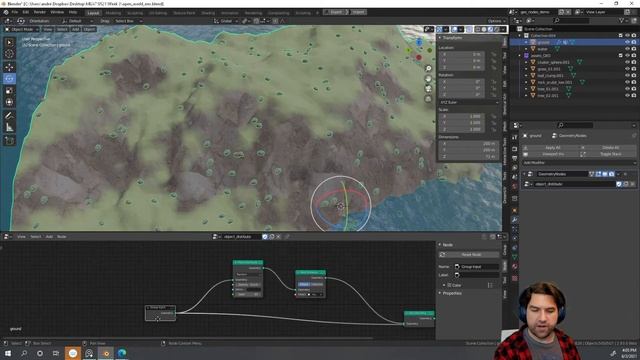The width and height of the screenshot is (640, 360).
Task: Expand the Properties panel in node sidebar
Action: pyautogui.click(x=440, y=293)
